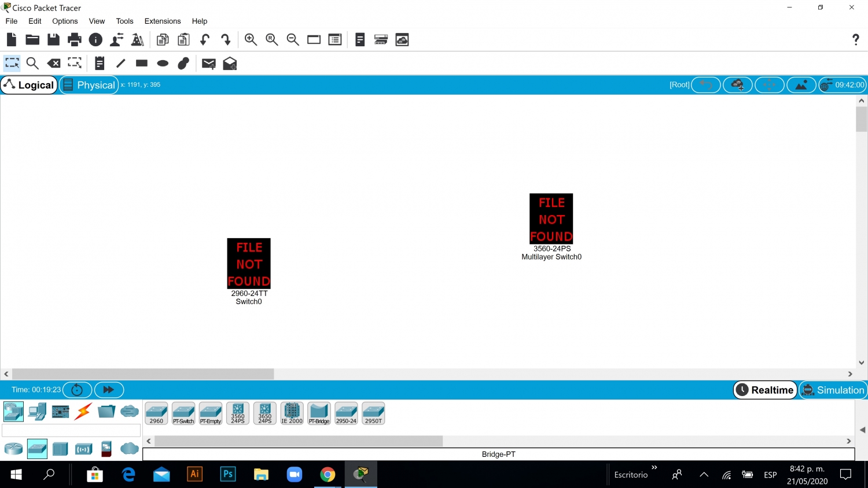Switch to the Physical workspace tab
Screen dimensions: 868x488
[x=89, y=85]
